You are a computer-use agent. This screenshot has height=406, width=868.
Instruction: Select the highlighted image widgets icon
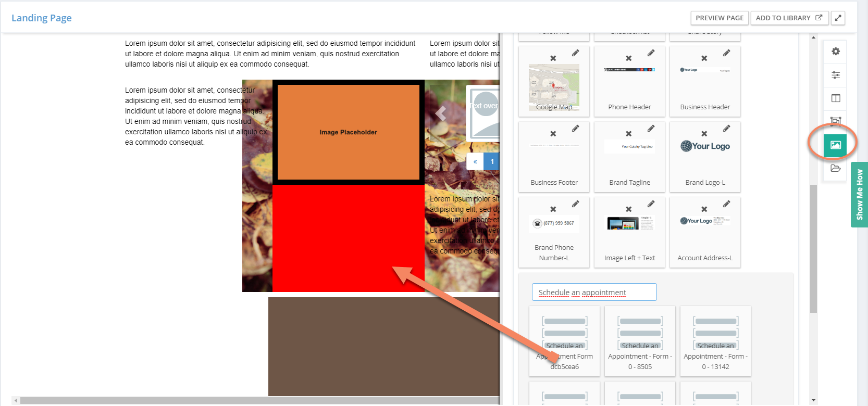click(835, 145)
